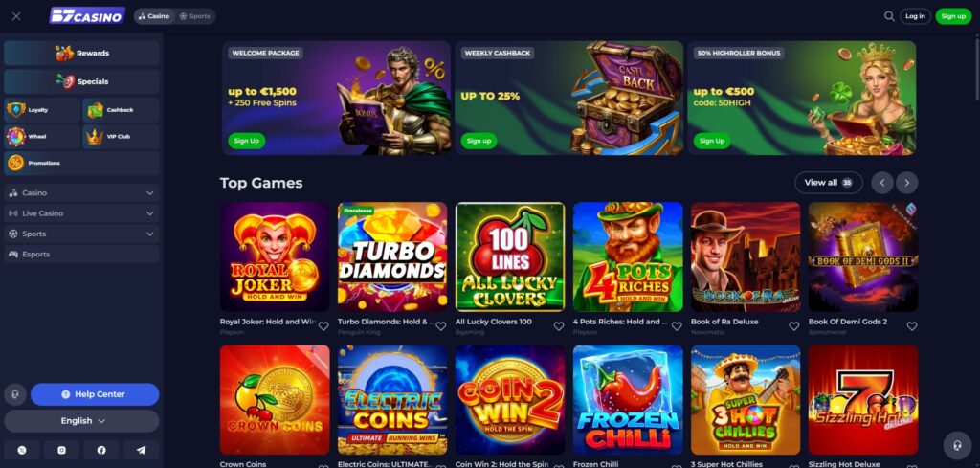Viewport: 980px width, 468px height.
Task: Open the X (Twitter) social link
Action: [22, 450]
